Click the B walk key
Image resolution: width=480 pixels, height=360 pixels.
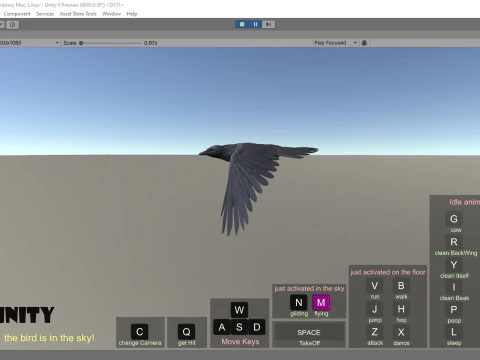[401, 286]
